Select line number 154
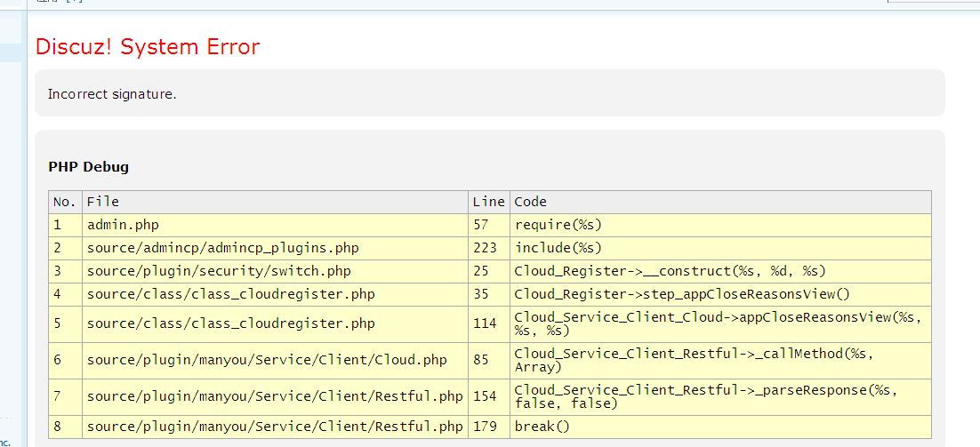980x447 pixels. tap(489, 397)
